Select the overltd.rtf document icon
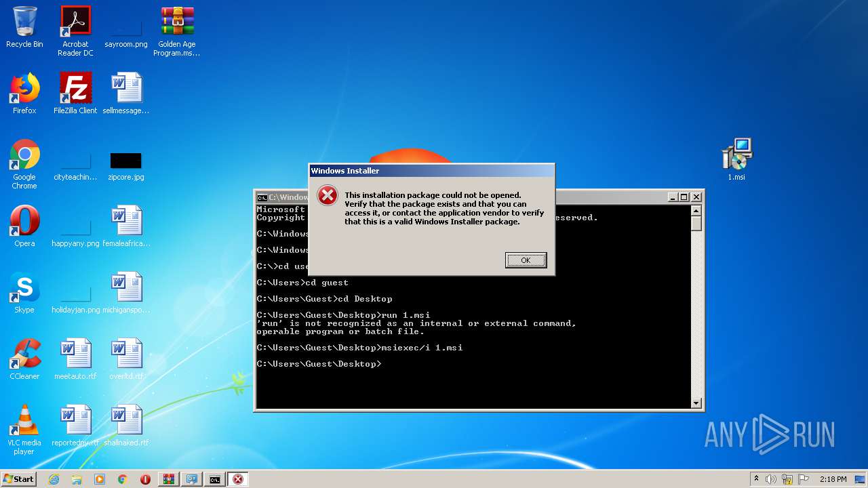The image size is (868, 488). coord(126,359)
